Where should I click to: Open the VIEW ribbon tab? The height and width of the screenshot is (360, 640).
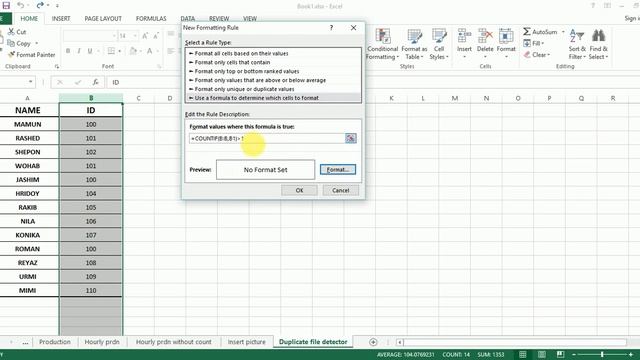250,18
